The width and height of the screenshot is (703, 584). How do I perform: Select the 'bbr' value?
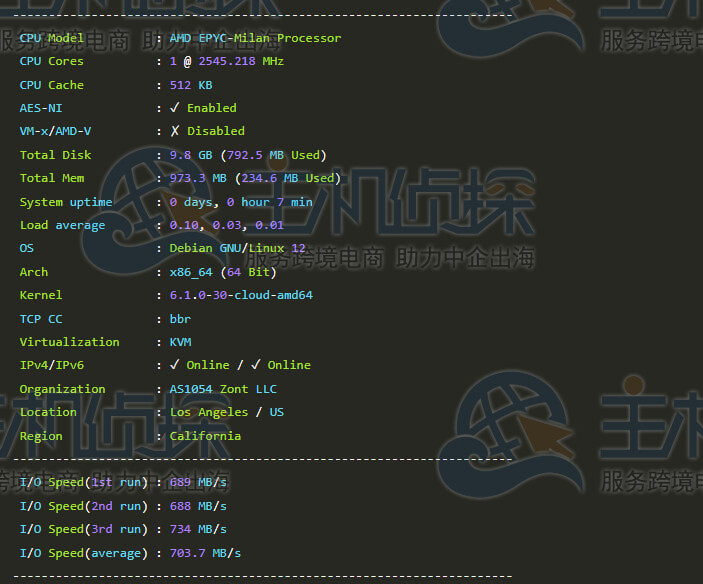[180, 319]
